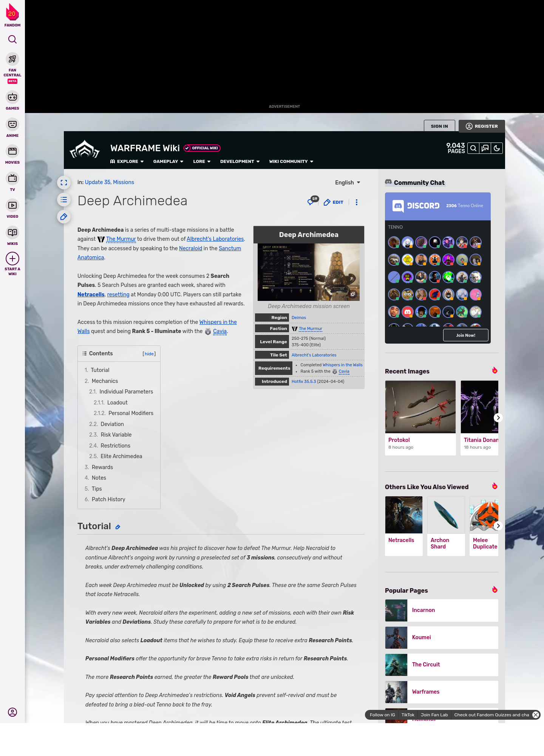This screenshot has width=544, height=756.
Task: Close the Fandom quizzes banner
Action: [536, 715]
